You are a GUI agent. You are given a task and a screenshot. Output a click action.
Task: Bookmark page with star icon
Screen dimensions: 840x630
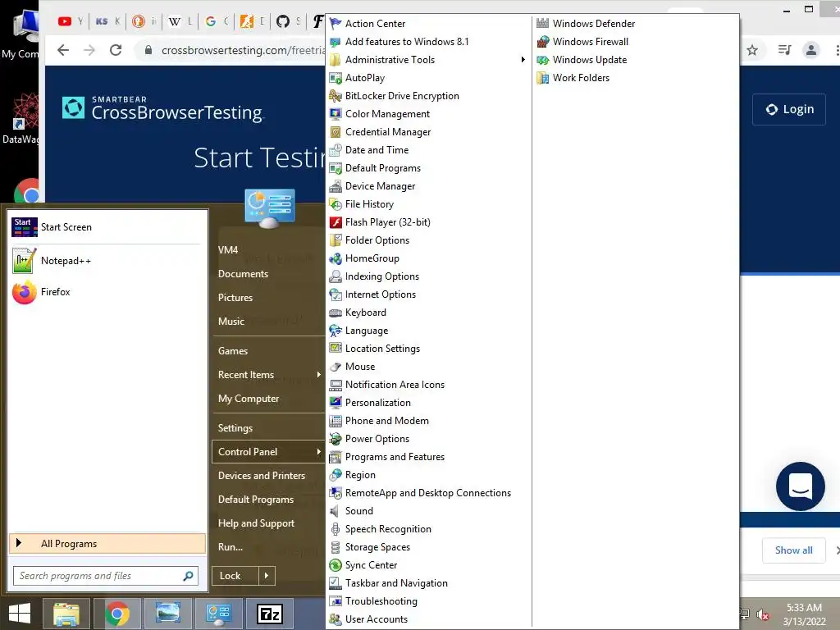coord(752,50)
